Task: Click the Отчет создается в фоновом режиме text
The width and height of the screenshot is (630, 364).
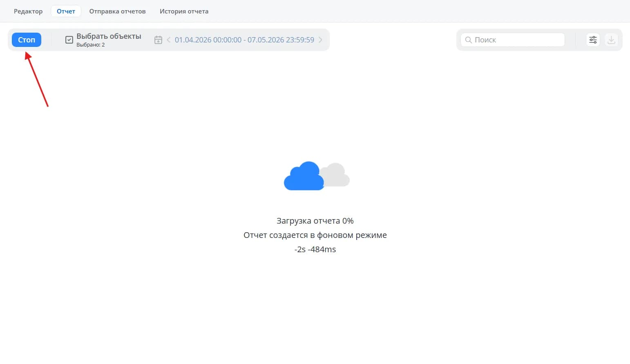Action: (x=315, y=235)
